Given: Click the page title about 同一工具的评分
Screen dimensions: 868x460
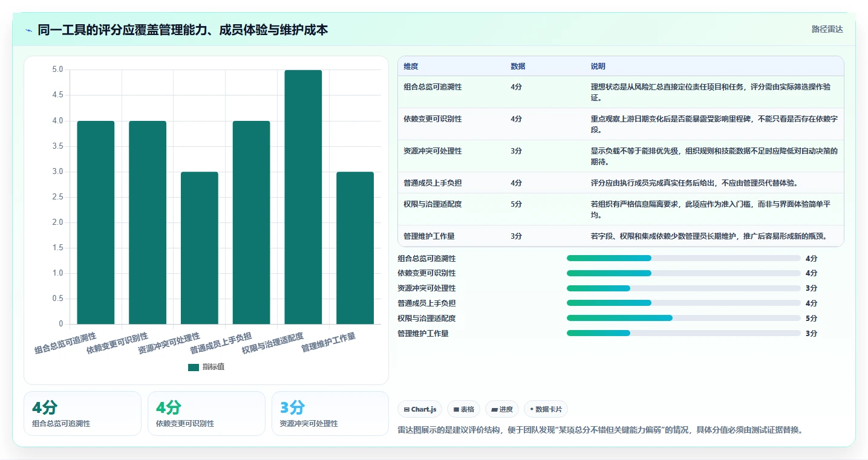Looking at the screenshot, I should tap(183, 30).
